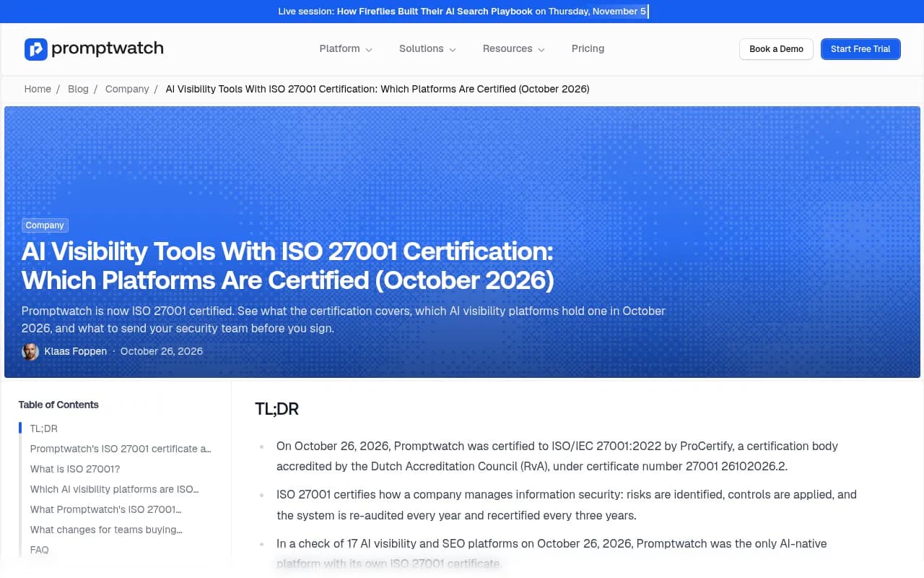Open Company in the breadcrumb
The width and height of the screenshot is (924, 578).
pos(127,89)
